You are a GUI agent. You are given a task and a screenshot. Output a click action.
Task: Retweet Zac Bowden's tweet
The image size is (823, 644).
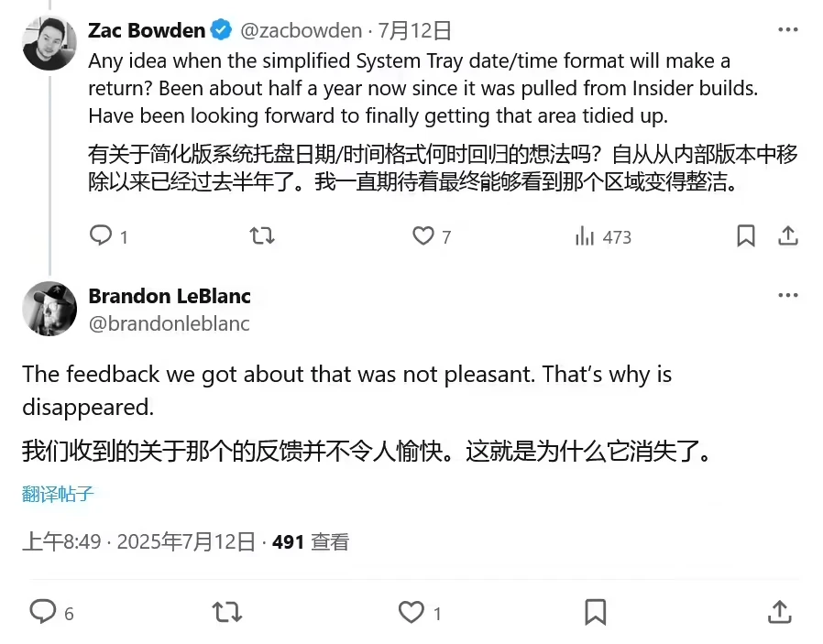click(262, 236)
